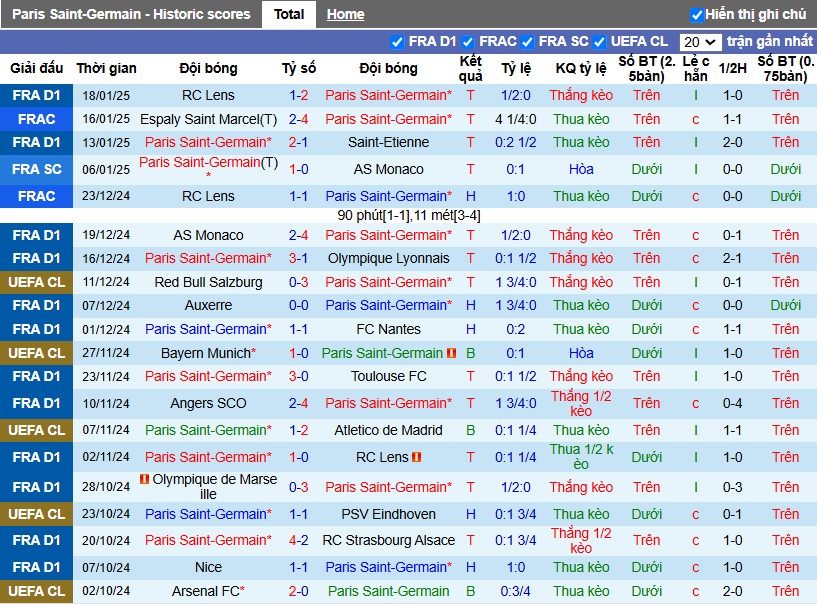The image size is (817, 604).
Task: Click the 3-1 score against Olympique Lyonnais
Action: [x=299, y=258]
